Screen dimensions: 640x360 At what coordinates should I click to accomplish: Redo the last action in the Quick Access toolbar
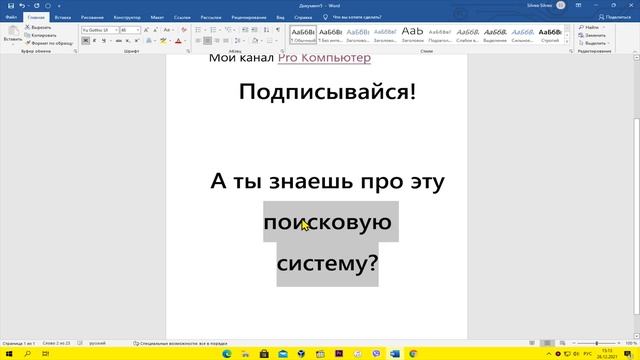pos(37,6)
